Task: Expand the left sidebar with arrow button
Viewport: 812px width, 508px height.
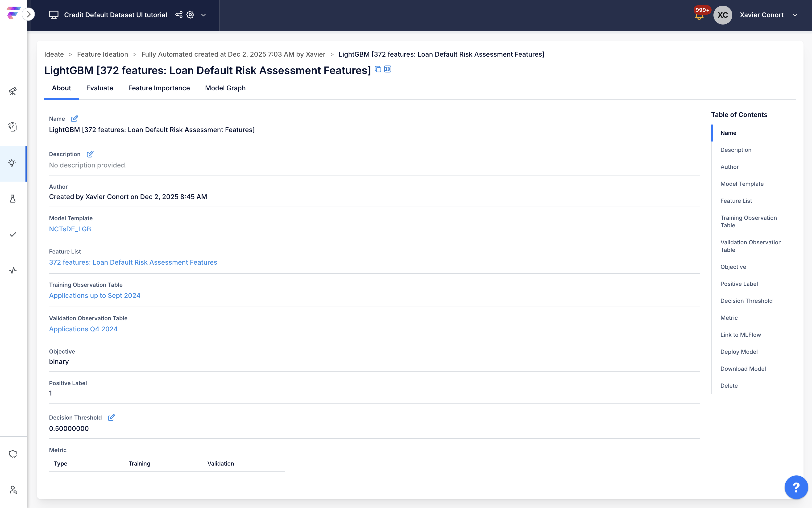Action: point(29,14)
